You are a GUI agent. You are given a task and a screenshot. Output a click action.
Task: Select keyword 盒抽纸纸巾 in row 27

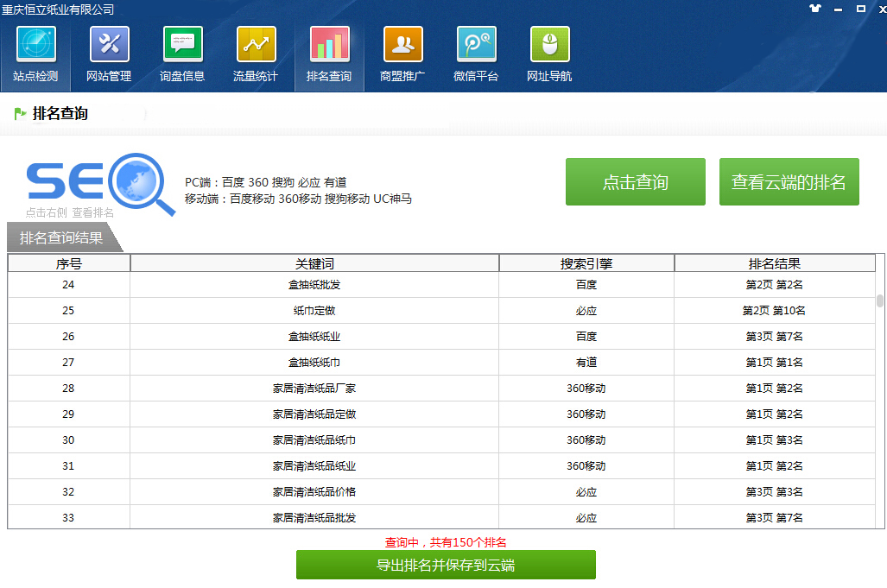coord(314,363)
